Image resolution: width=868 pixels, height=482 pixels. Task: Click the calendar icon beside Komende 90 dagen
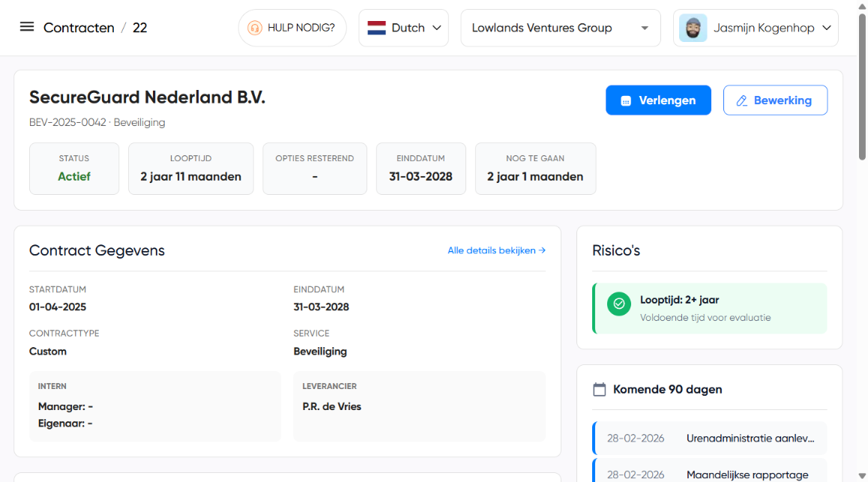pyautogui.click(x=599, y=389)
